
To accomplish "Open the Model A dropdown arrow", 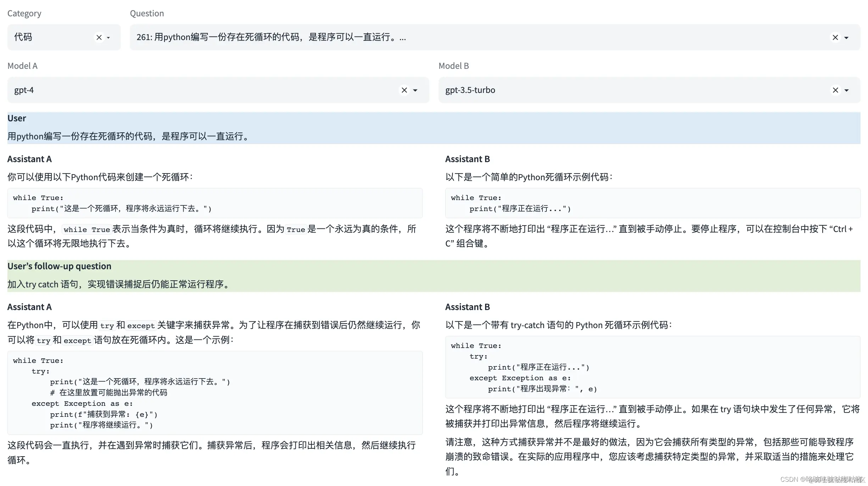I will click(416, 90).
